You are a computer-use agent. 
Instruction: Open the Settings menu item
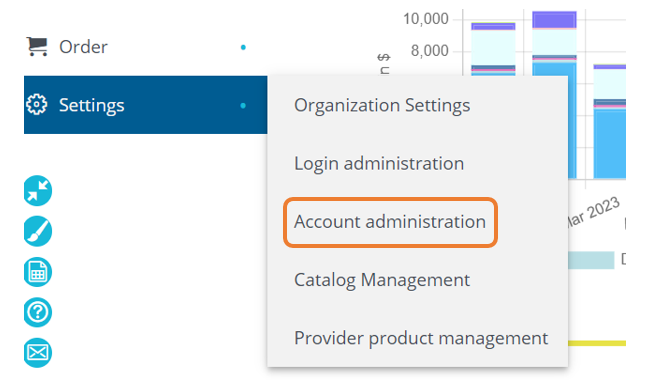(x=145, y=105)
